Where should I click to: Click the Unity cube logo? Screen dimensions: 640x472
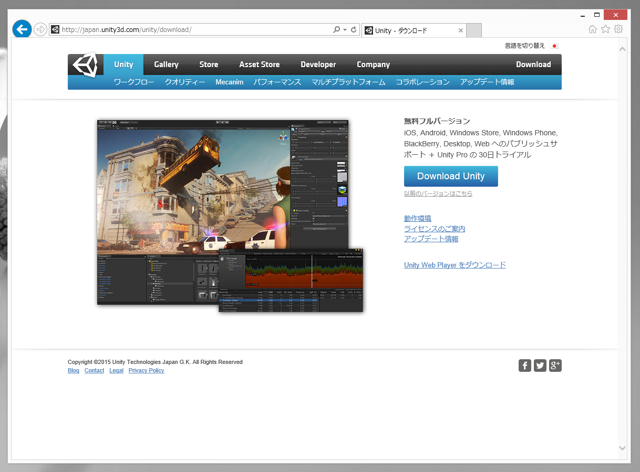[85, 65]
